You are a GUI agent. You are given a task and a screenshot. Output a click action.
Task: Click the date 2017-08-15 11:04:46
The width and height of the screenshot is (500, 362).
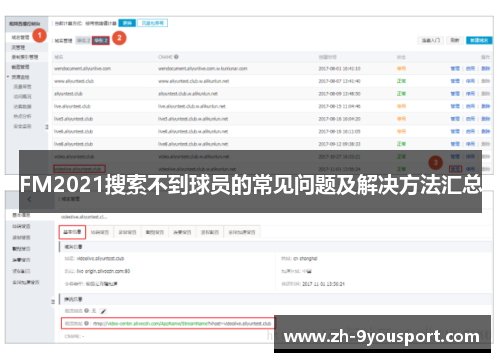(339, 106)
